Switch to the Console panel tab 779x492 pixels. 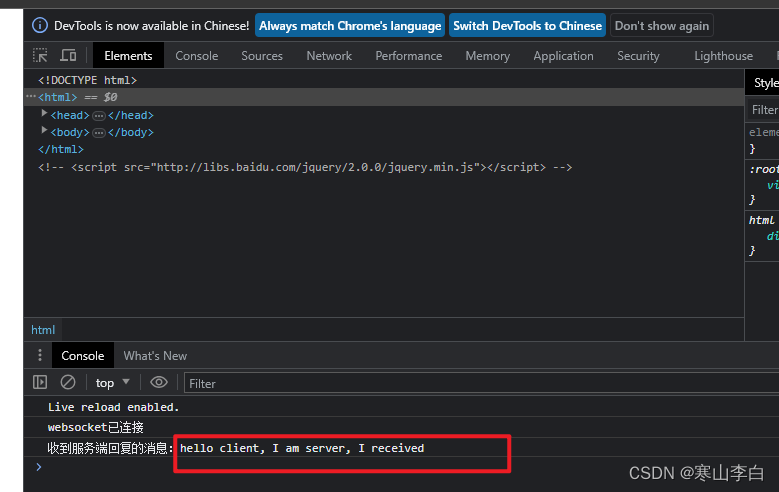196,56
